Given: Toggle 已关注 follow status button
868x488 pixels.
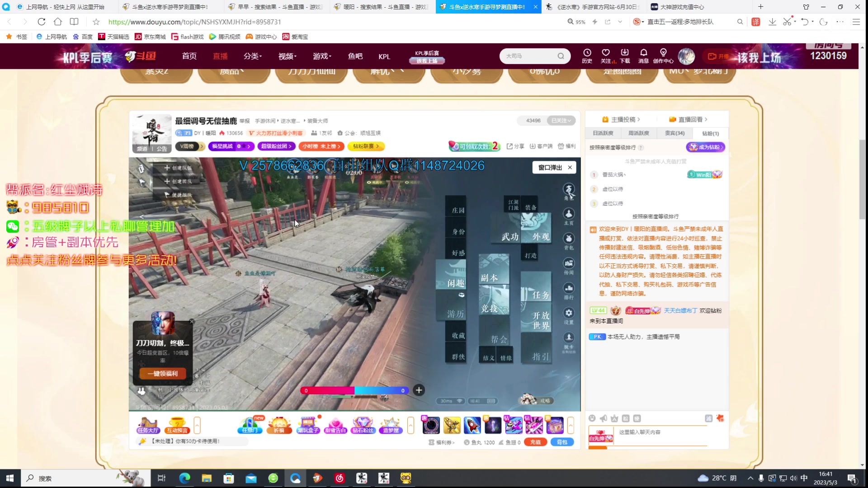Looking at the screenshot, I should 561,121.
